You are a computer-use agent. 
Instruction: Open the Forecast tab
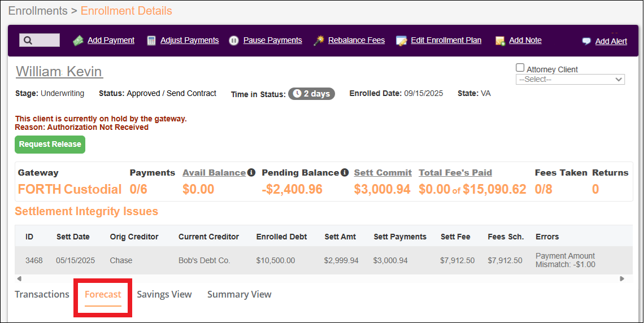[103, 294]
